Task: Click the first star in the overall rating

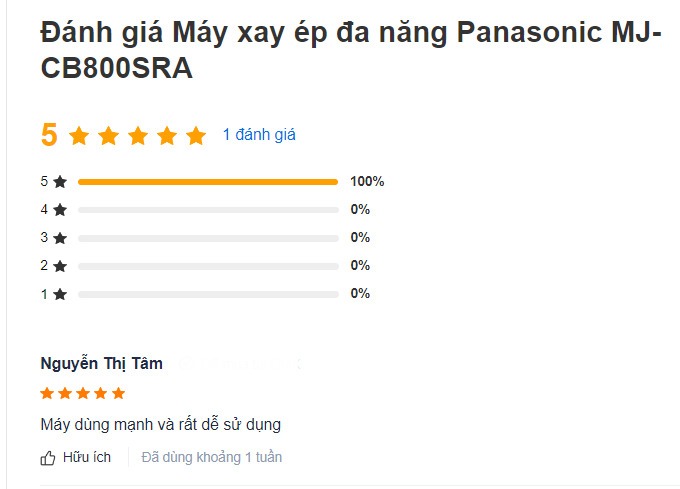Action: 79,135
